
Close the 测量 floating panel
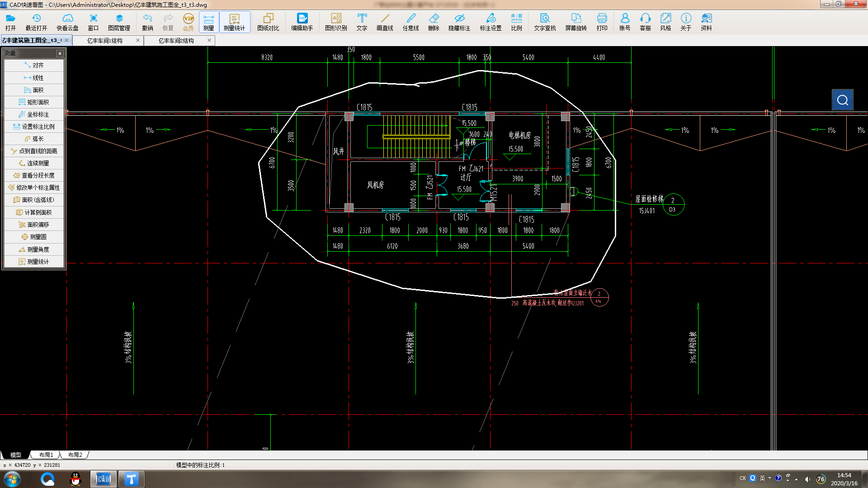pyautogui.click(x=60, y=53)
